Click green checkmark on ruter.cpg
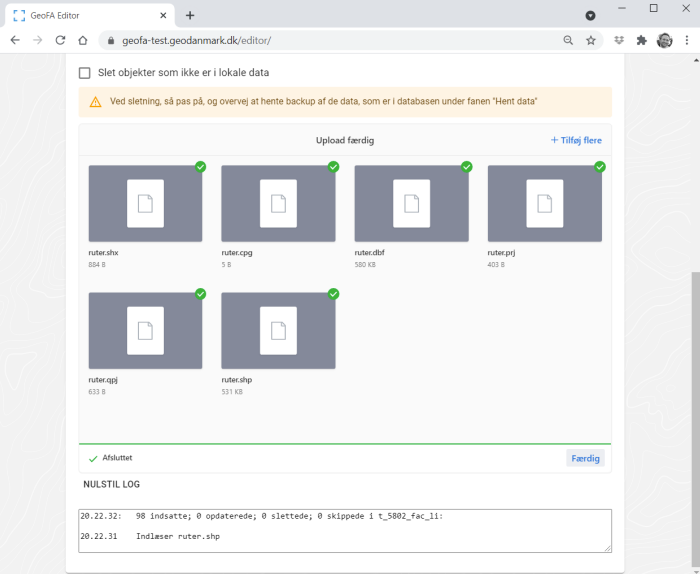700x574 pixels. pyautogui.click(x=333, y=167)
